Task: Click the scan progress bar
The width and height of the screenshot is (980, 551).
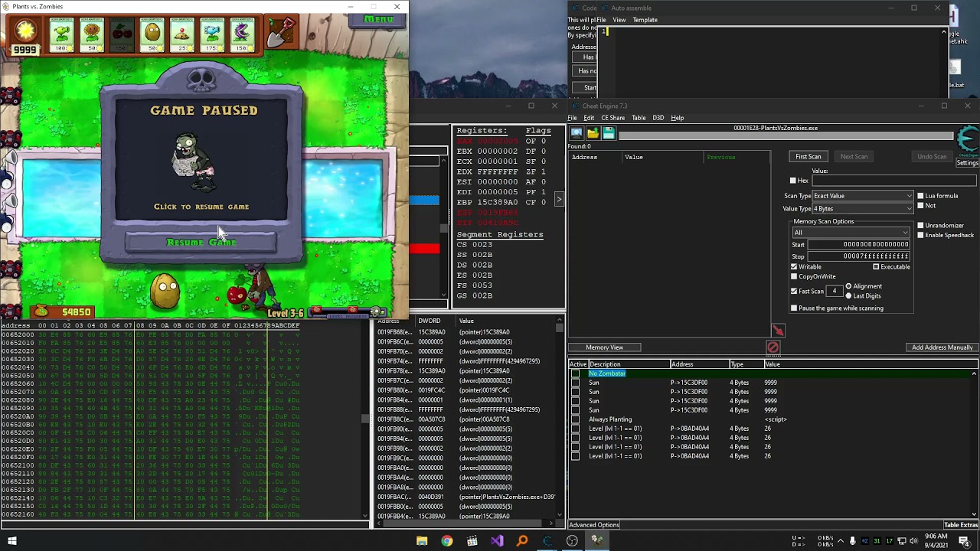Action: (x=786, y=136)
